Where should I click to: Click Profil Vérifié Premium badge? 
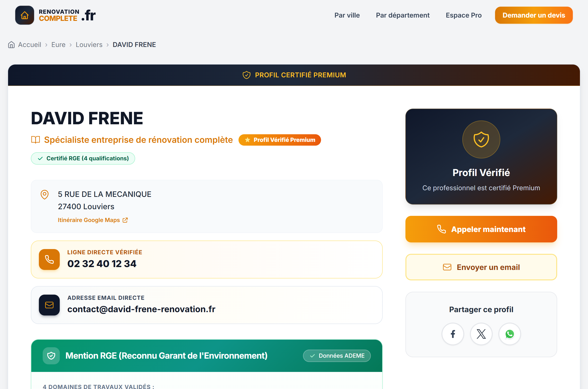point(280,140)
